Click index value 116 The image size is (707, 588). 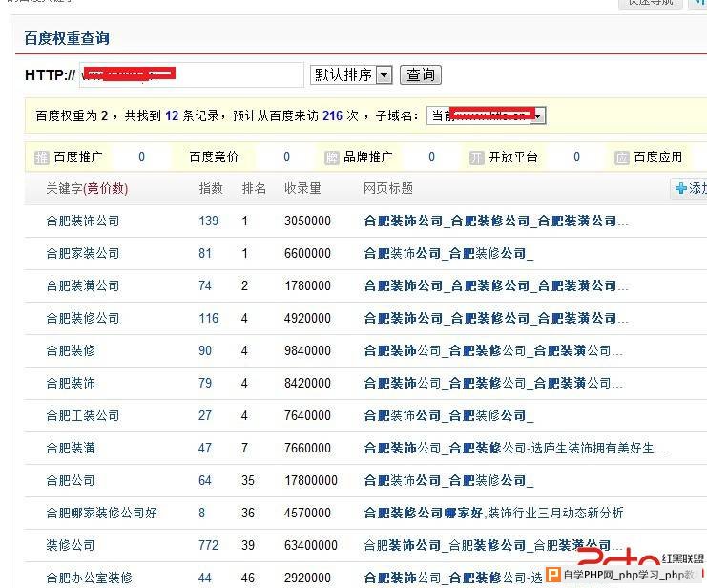point(209,318)
